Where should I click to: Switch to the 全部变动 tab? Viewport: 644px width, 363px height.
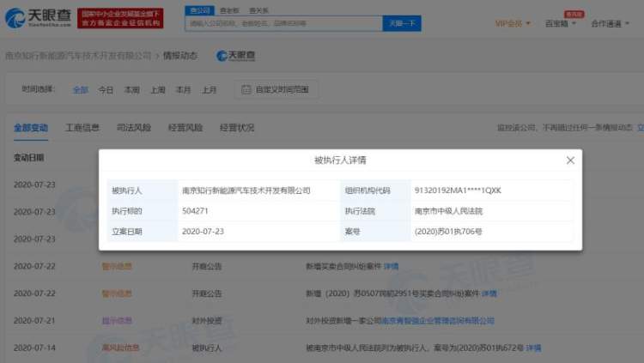(31, 128)
